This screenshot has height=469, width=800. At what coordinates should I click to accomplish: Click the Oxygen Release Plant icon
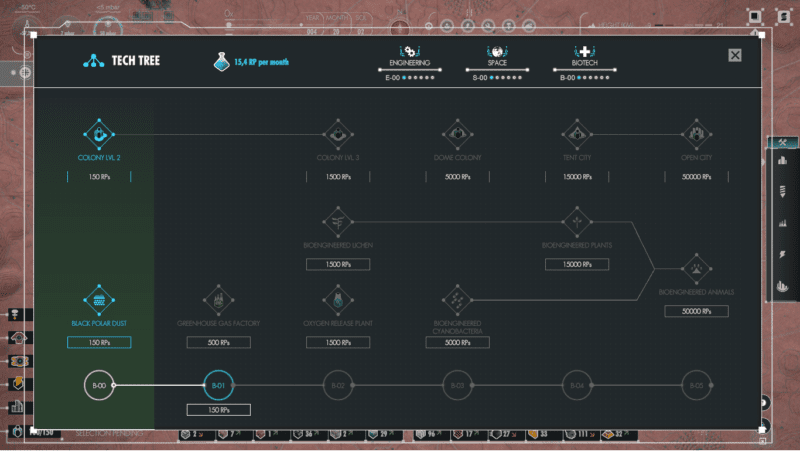click(x=337, y=299)
